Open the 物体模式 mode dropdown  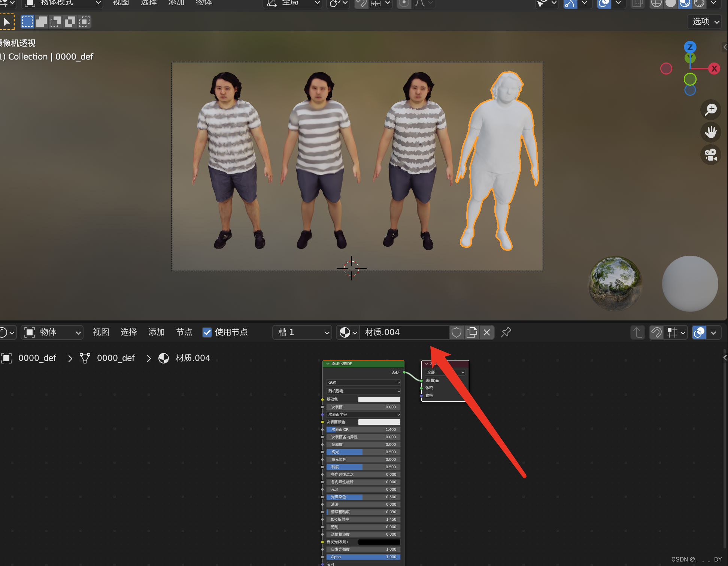coord(62,3)
